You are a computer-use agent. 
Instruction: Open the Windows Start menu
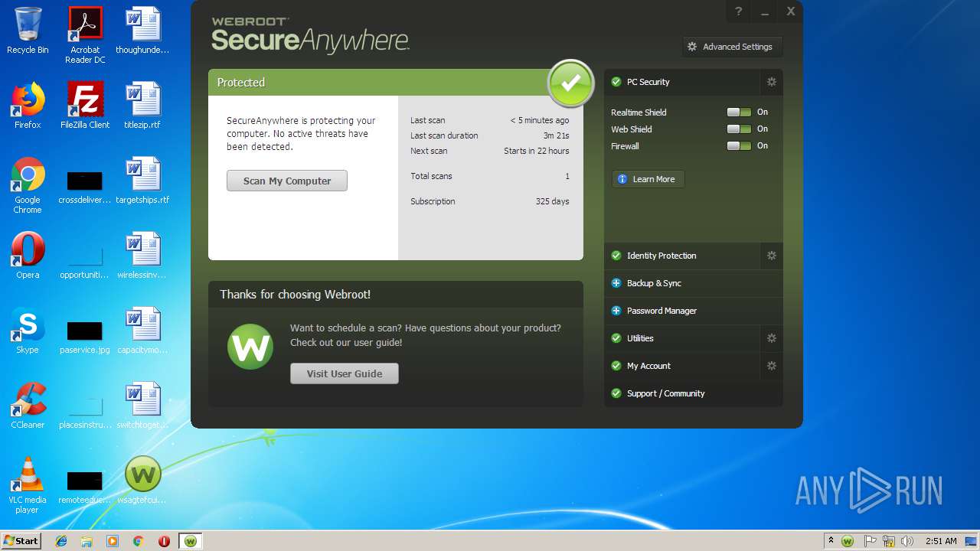21,541
